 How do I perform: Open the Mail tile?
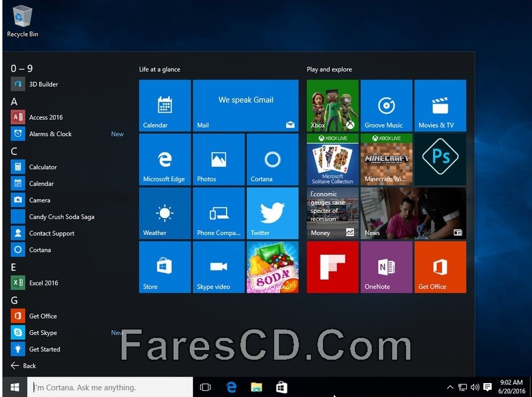[246, 105]
